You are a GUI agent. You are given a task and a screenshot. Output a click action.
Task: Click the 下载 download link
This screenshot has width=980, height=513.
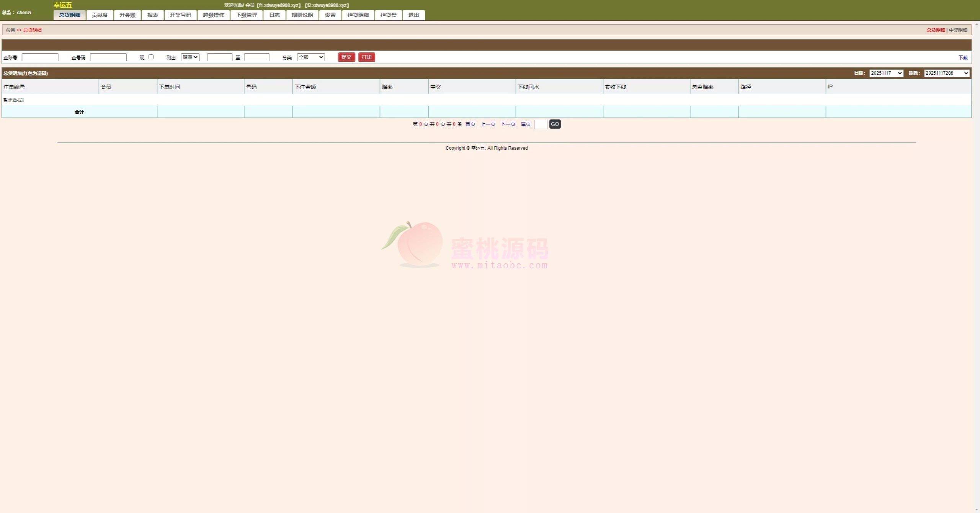963,57
